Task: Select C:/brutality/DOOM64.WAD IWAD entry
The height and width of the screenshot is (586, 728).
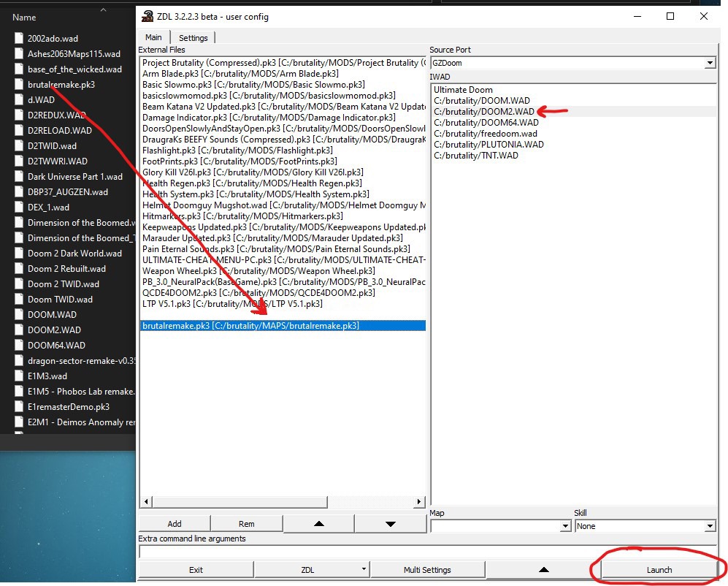Action: pos(573,123)
